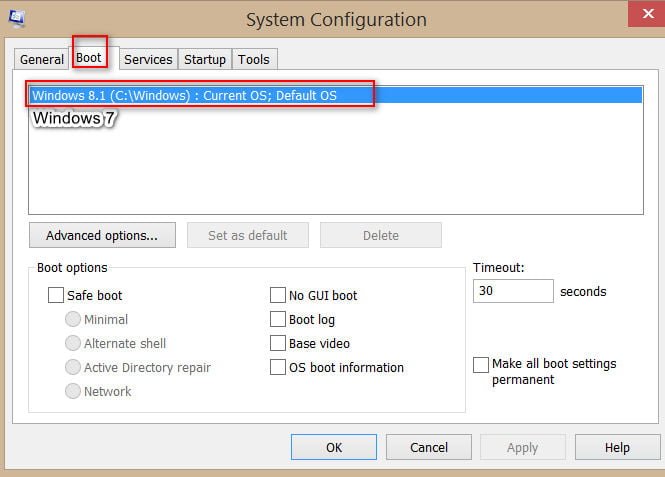Confirm with the OK button
Viewport: 665px width, 477px height.
[334, 447]
